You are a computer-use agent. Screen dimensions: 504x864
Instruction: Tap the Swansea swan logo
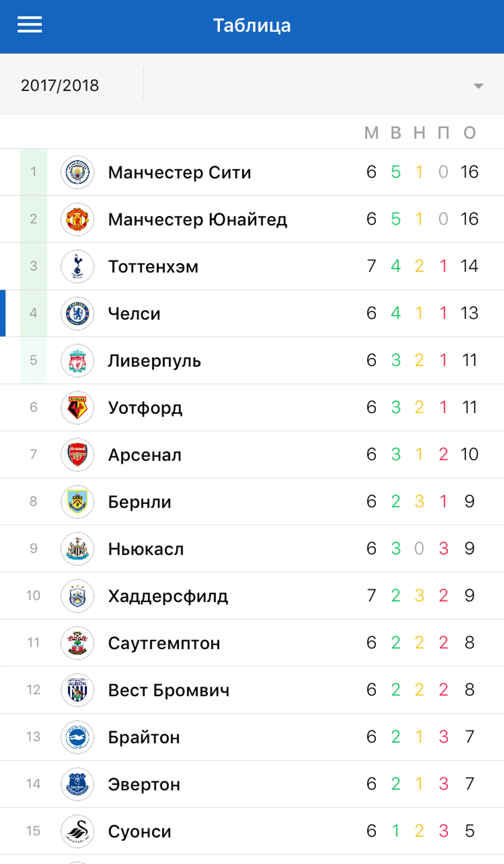77,831
